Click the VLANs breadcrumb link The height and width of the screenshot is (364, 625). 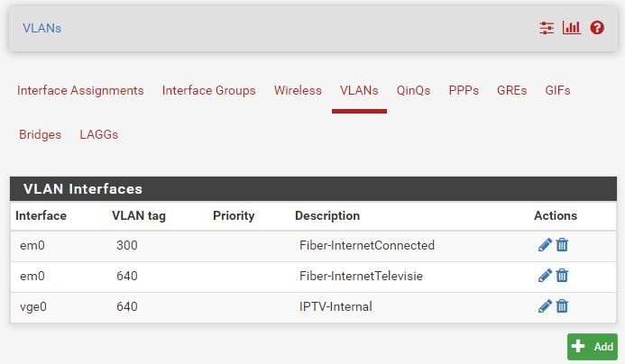(x=41, y=28)
